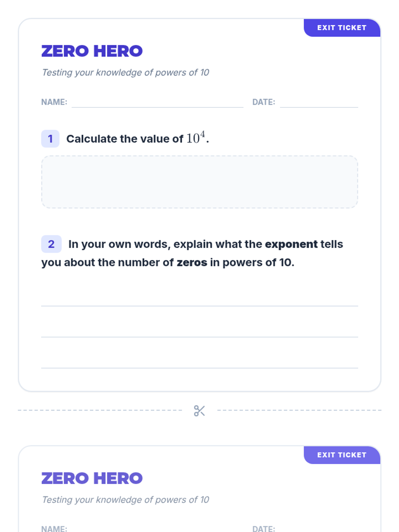Click the first ticket's EXIT TICKET badge
399x532 pixels.
[x=342, y=28]
